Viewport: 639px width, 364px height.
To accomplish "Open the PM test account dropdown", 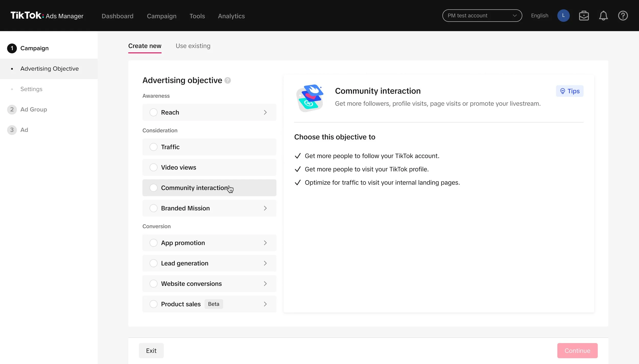I will coord(482,16).
